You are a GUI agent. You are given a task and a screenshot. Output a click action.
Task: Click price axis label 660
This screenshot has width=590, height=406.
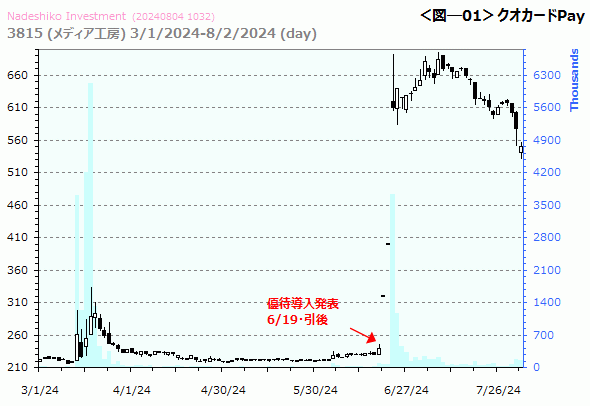[x=17, y=75]
